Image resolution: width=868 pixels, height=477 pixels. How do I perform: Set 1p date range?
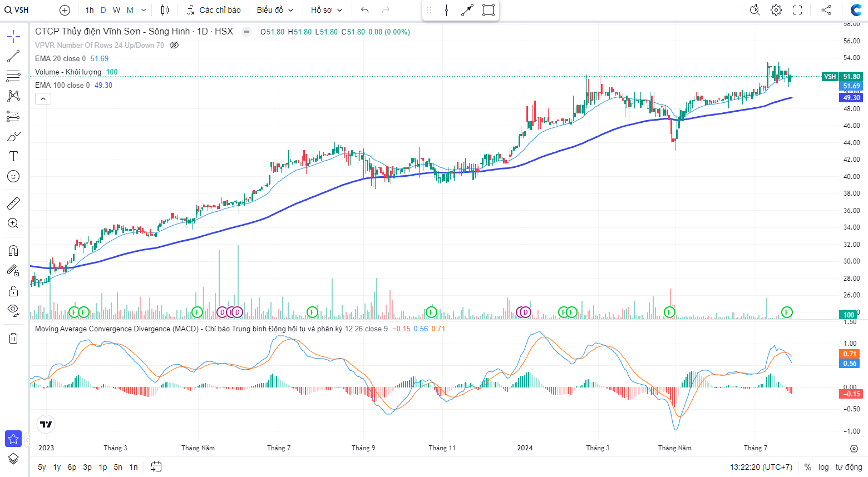coord(103,467)
